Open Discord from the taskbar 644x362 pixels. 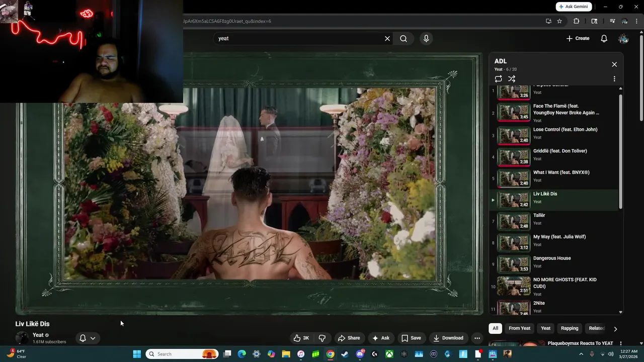pos(360,354)
